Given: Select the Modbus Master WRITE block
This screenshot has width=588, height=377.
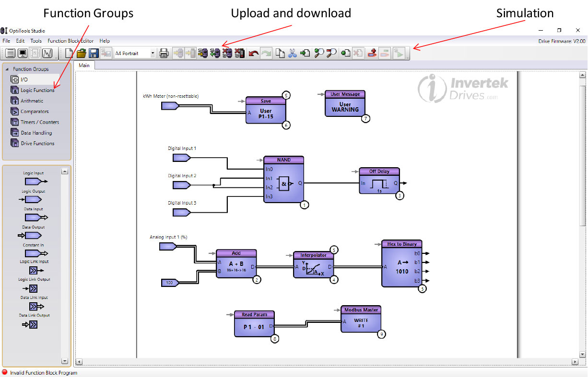Looking at the screenshot, I should tap(361, 319).
